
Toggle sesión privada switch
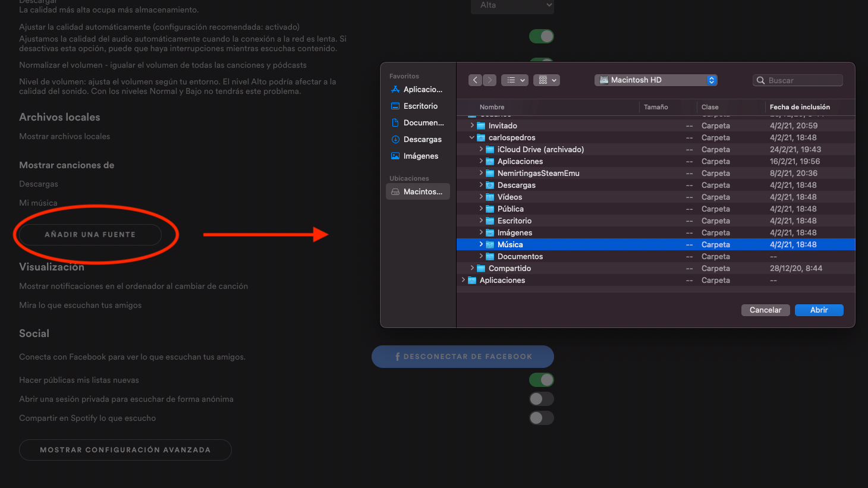(x=542, y=399)
